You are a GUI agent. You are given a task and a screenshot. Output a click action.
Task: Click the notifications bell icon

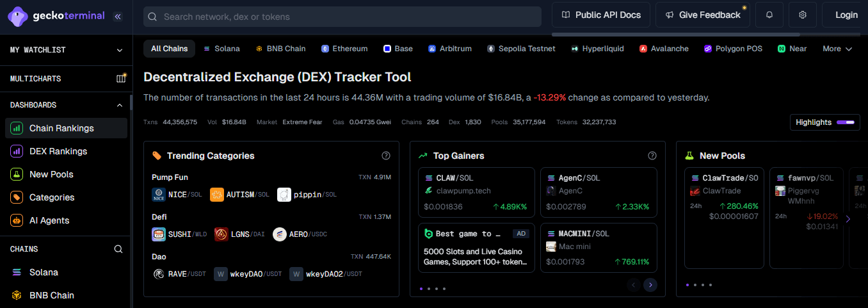coord(769,15)
